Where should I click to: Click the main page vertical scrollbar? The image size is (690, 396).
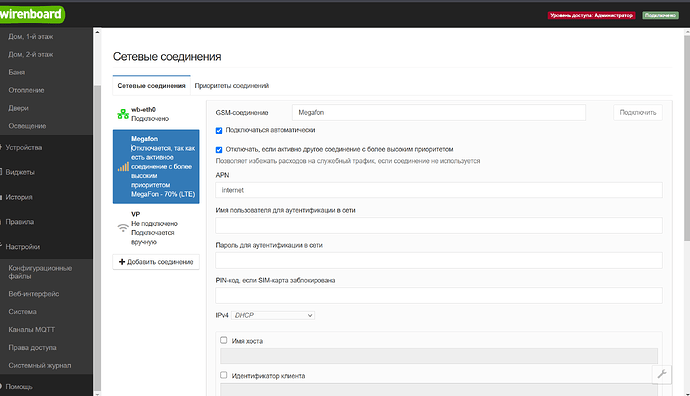(687, 138)
